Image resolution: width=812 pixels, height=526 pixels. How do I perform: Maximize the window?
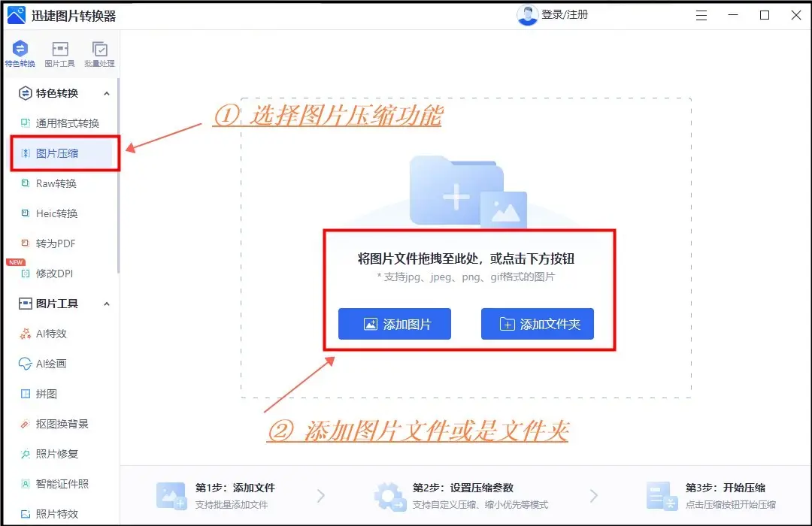pyautogui.click(x=765, y=15)
